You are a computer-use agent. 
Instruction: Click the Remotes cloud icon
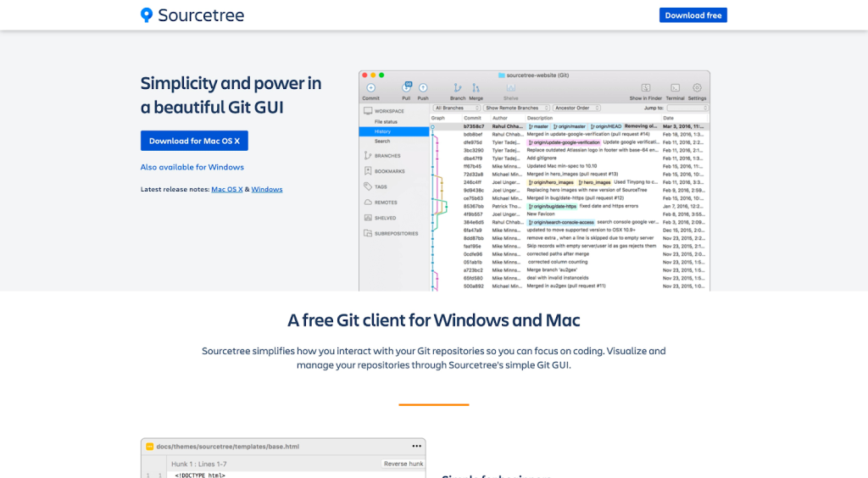coord(368,202)
